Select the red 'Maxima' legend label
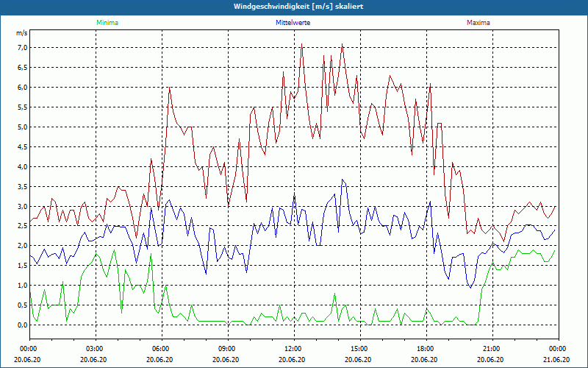Image resolution: width=588 pixels, height=368 pixels. tap(478, 23)
